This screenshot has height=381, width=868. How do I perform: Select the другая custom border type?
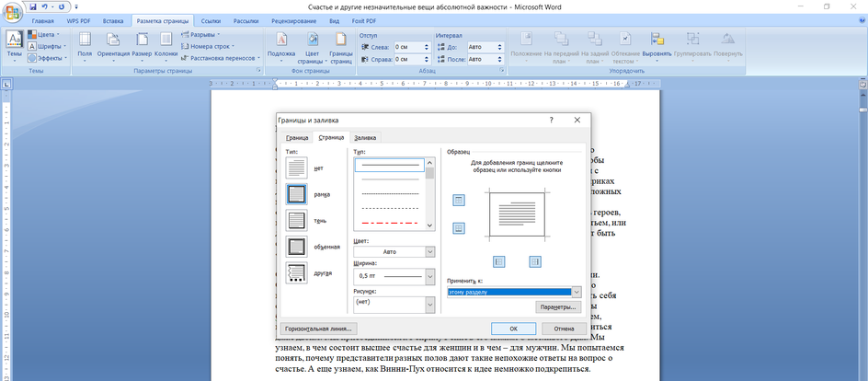click(x=296, y=273)
